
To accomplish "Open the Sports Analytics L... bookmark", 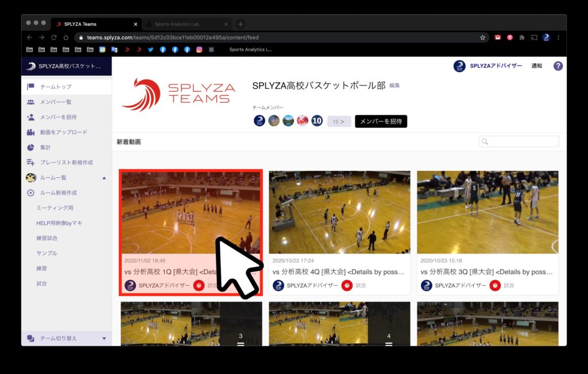I will click(250, 49).
